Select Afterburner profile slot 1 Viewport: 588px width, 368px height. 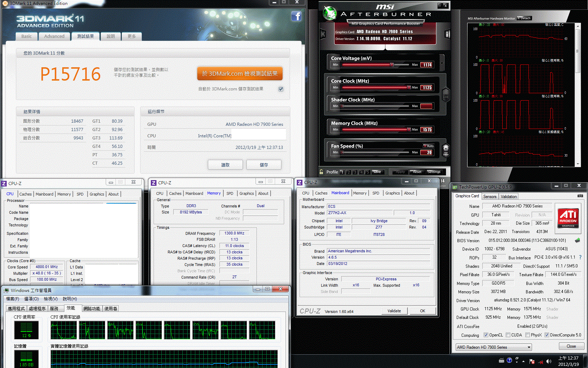[342, 172]
